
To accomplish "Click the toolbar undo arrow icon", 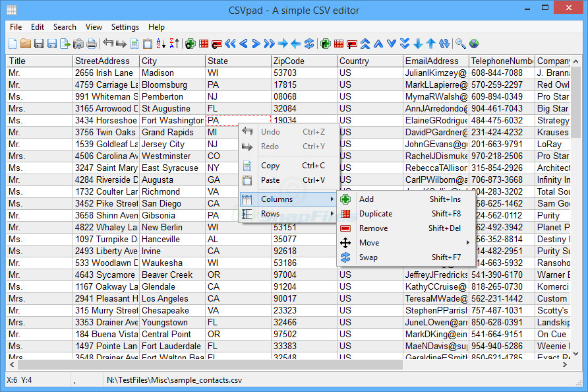I will tap(108, 44).
